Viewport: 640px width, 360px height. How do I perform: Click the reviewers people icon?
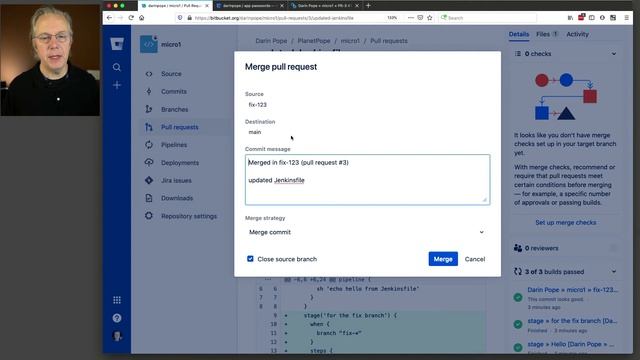pyautogui.click(x=518, y=248)
